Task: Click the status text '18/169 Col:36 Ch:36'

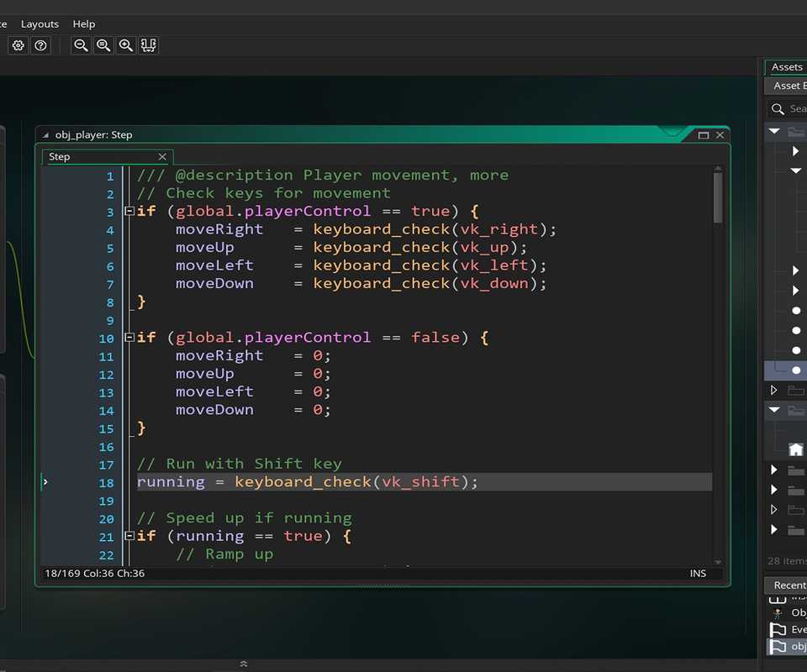Action: point(95,573)
